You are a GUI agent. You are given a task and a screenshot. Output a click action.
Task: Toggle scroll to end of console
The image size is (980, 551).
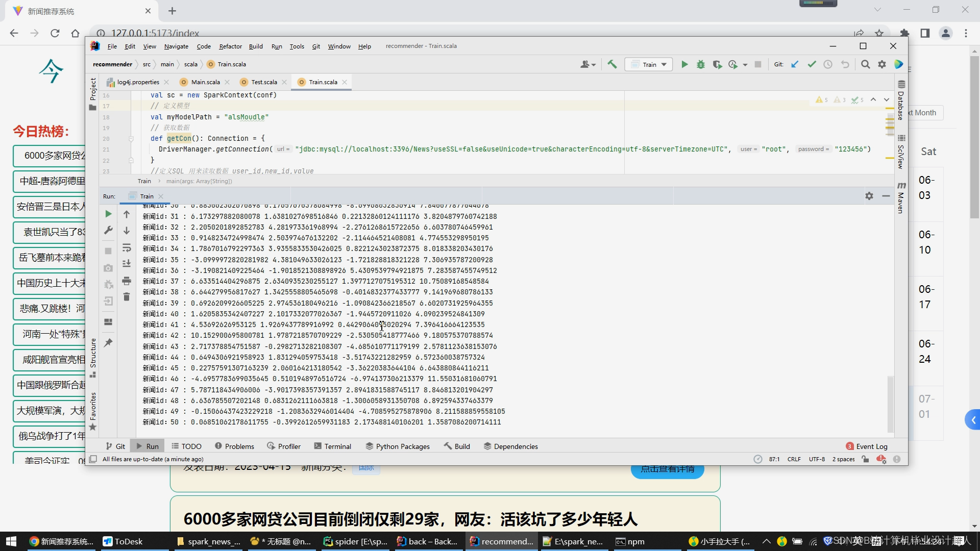click(127, 264)
